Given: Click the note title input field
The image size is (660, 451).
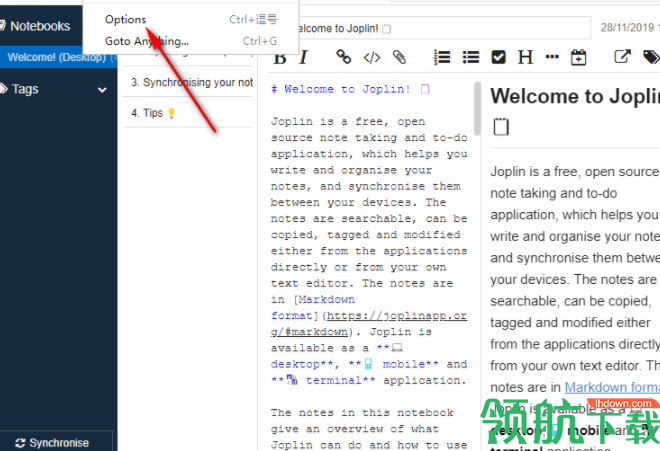Looking at the screenshot, I should [444, 28].
